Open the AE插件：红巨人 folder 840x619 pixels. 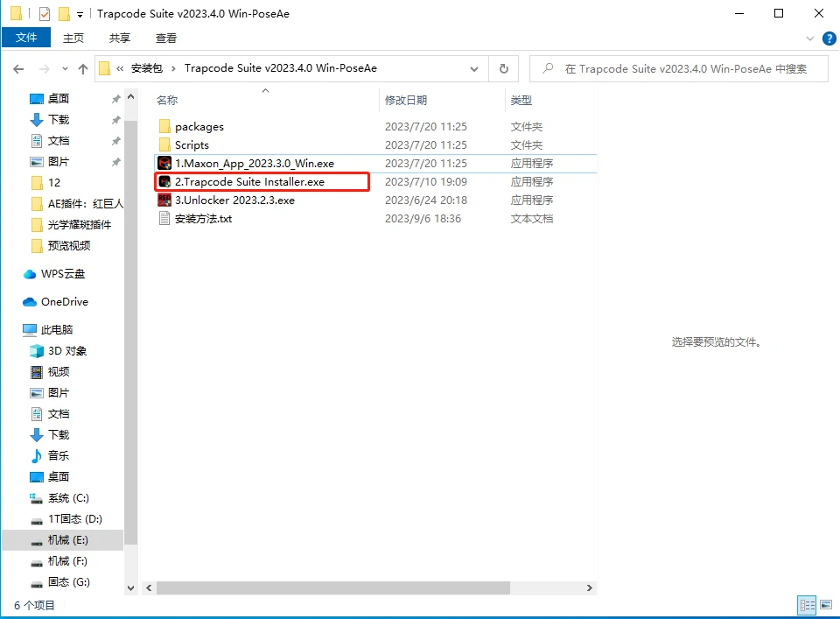pos(85,204)
